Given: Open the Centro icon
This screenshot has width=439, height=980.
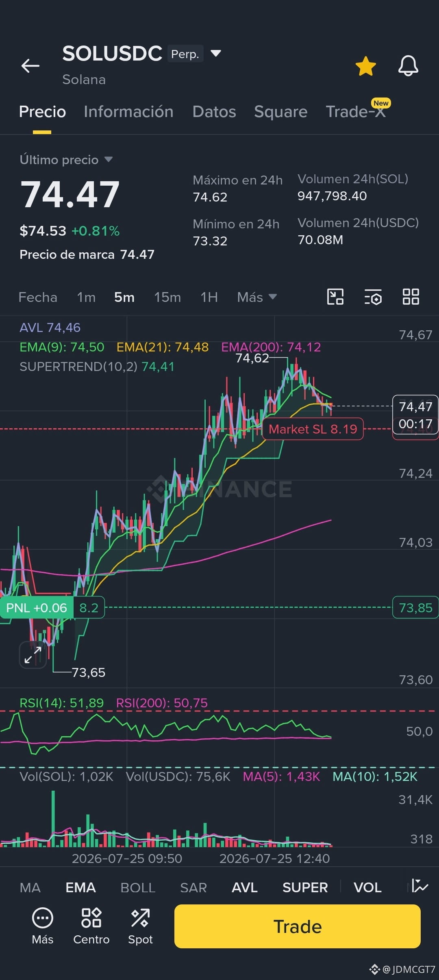Looking at the screenshot, I should click(x=91, y=926).
